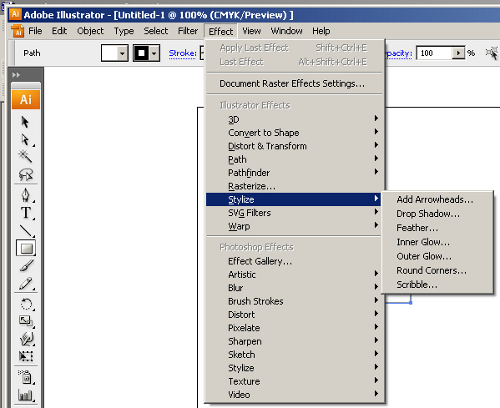The width and height of the screenshot is (500, 408).
Task: Click the Illustrator document icon beside File
Action: coord(17,31)
